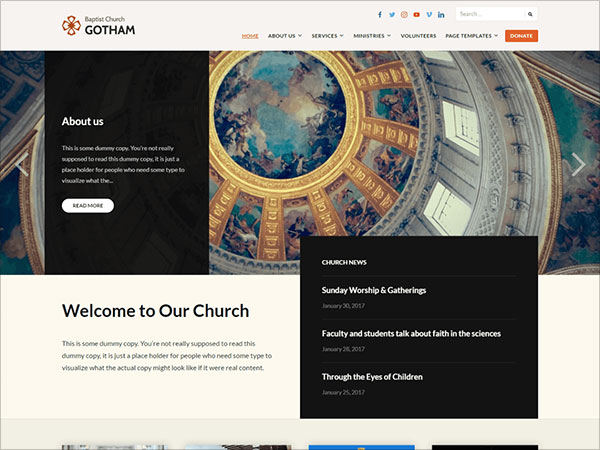
Task: Go to the Volunteers page
Action: tap(418, 36)
